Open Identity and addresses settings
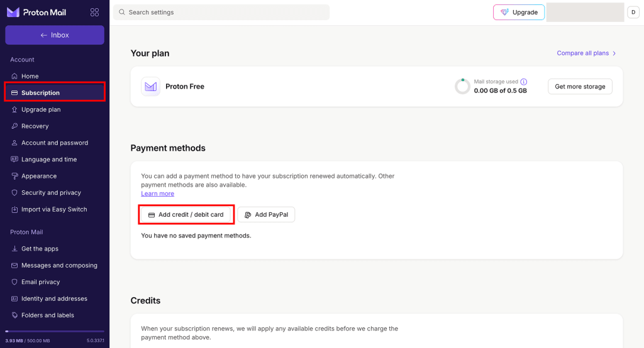 [x=55, y=299]
